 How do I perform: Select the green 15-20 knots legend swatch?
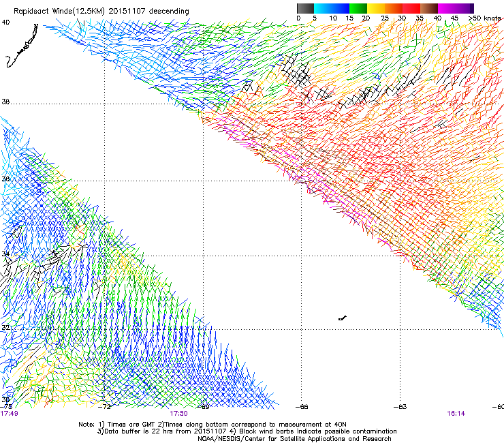[358, 8]
